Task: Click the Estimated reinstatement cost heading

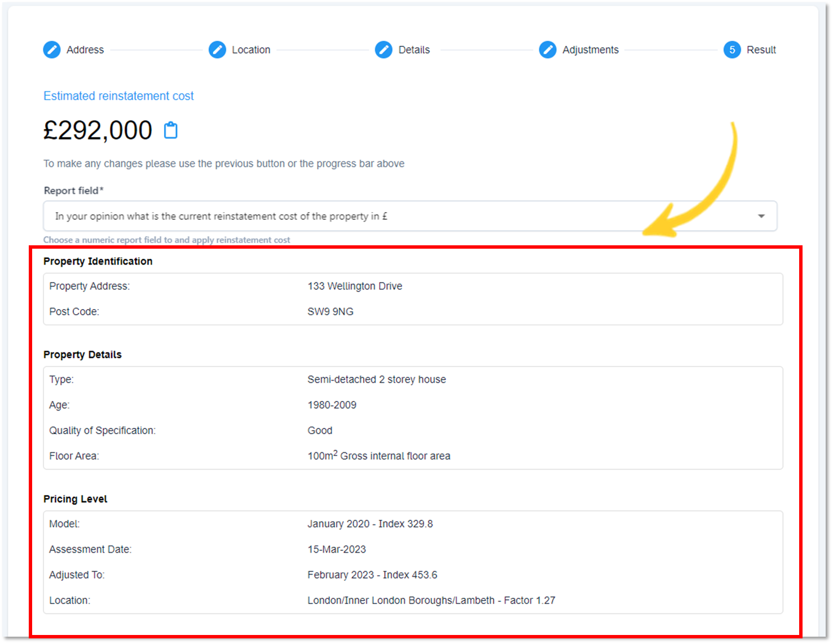Action: coord(118,96)
